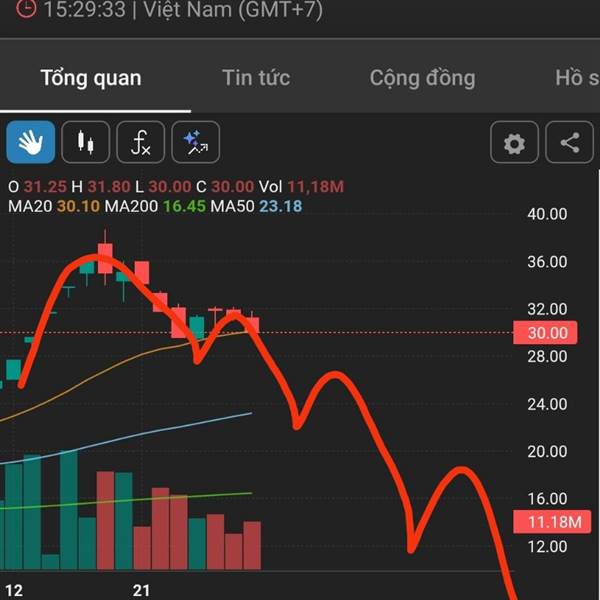Screen dimensions: 600x600
Task: Click the Việt Nam (GMT+7) time text
Action: [x=233, y=9]
